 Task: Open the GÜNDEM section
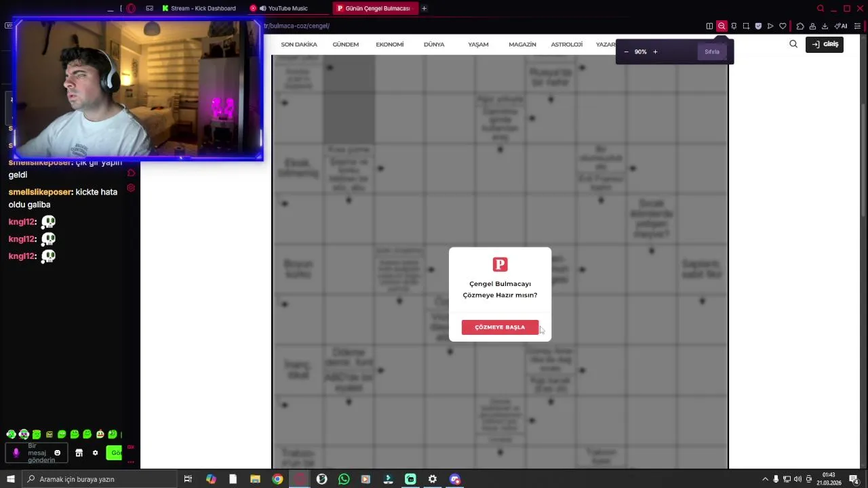coord(346,44)
